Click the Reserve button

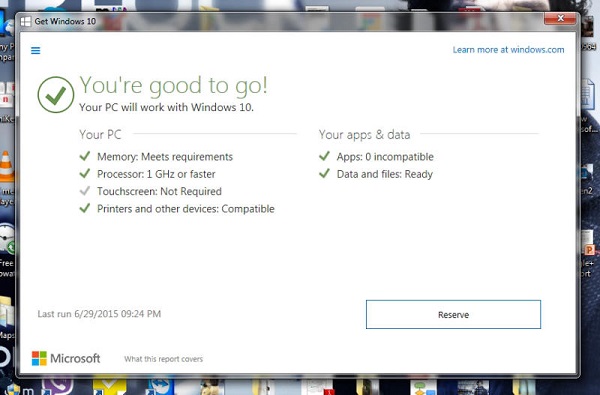click(x=453, y=315)
